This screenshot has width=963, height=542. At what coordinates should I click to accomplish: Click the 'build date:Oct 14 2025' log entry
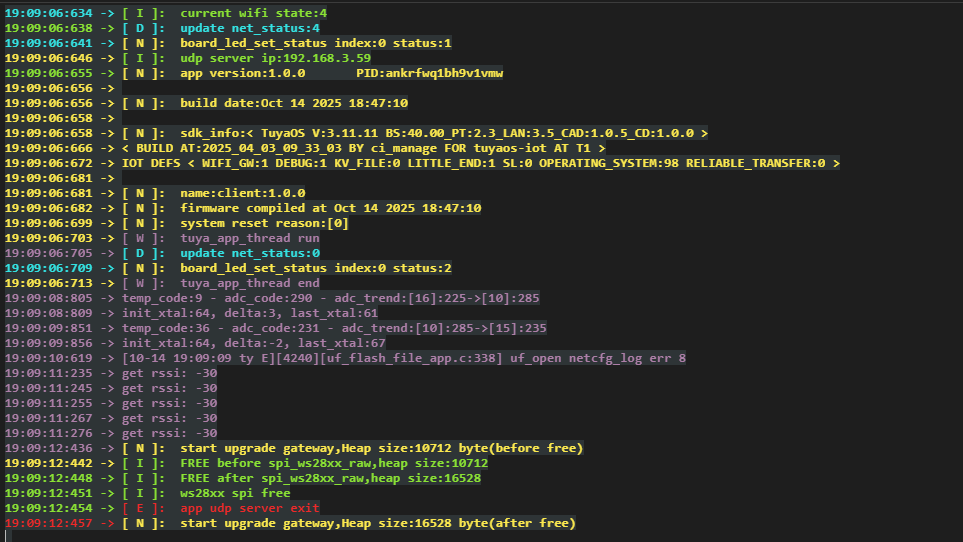click(x=293, y=103)
